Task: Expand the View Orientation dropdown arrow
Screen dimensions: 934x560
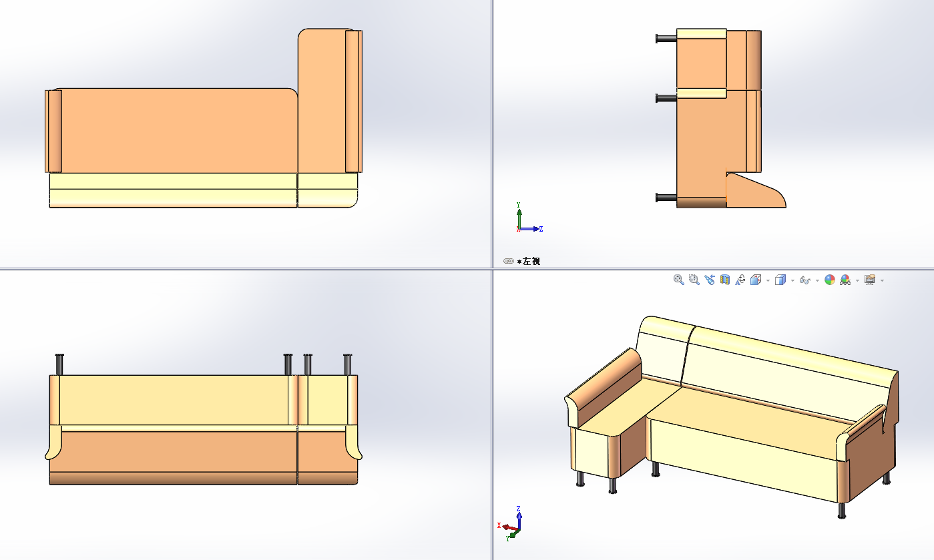Action: (768, 280)
